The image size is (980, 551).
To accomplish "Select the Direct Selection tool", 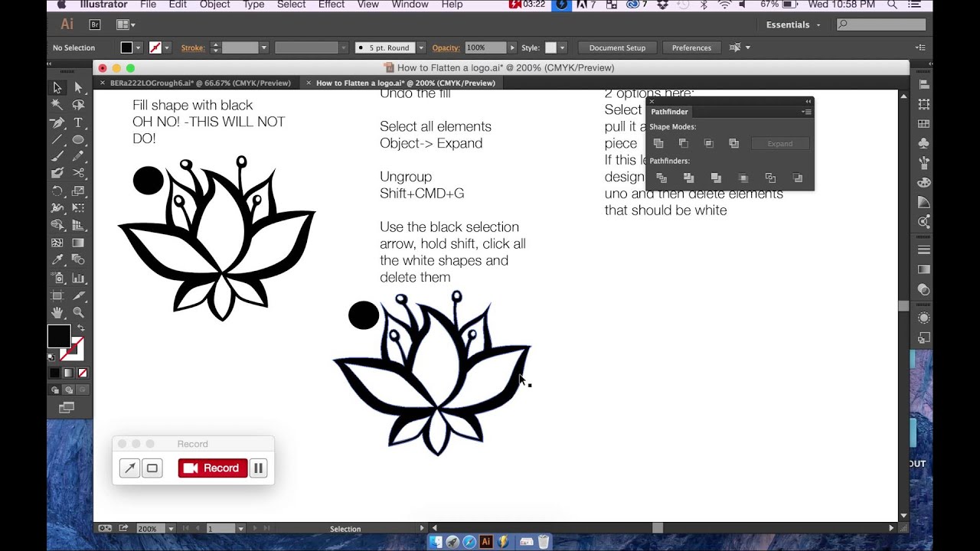I will coord(78,88).
